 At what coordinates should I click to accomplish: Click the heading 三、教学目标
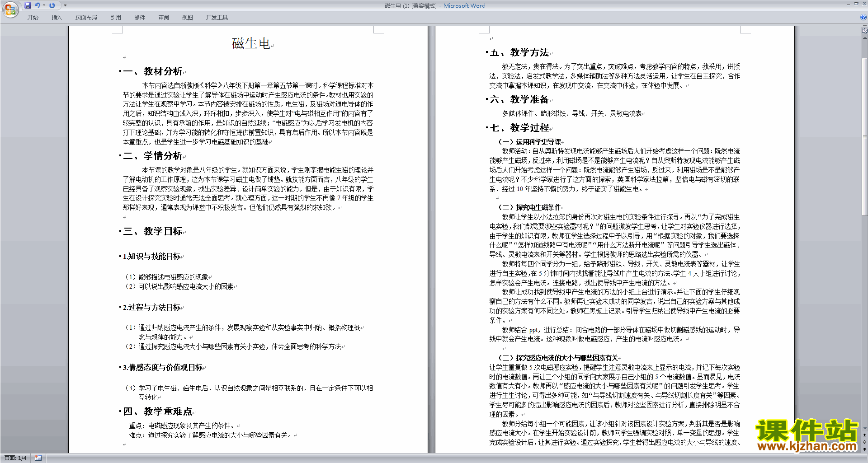[x=152, y=231]
